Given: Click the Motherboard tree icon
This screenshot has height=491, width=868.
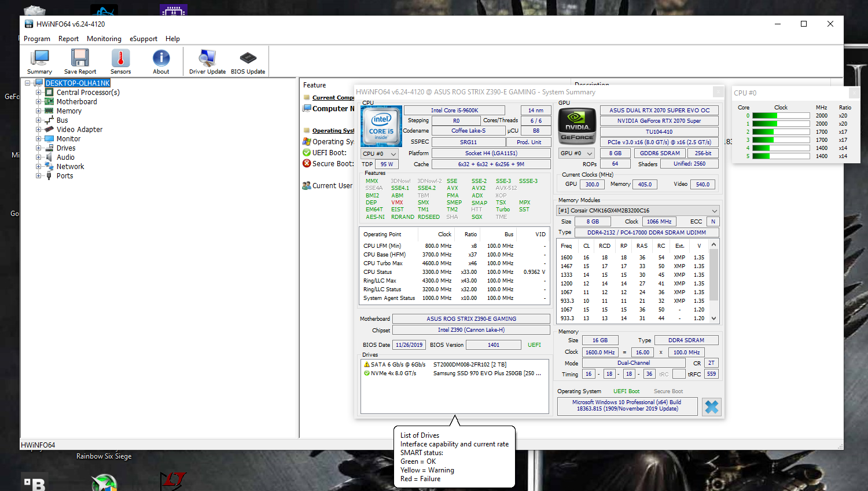Looking at the screenshot, I should 50,101.
